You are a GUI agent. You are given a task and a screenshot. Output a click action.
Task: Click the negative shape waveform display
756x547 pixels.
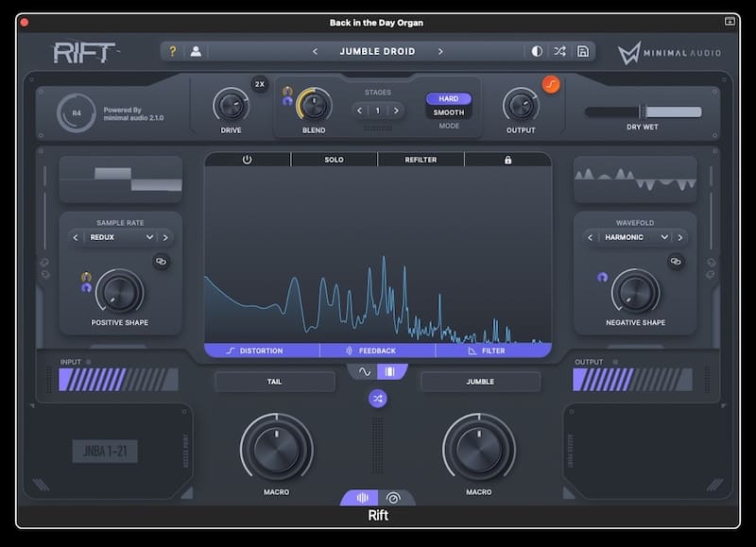pos(635,179)
